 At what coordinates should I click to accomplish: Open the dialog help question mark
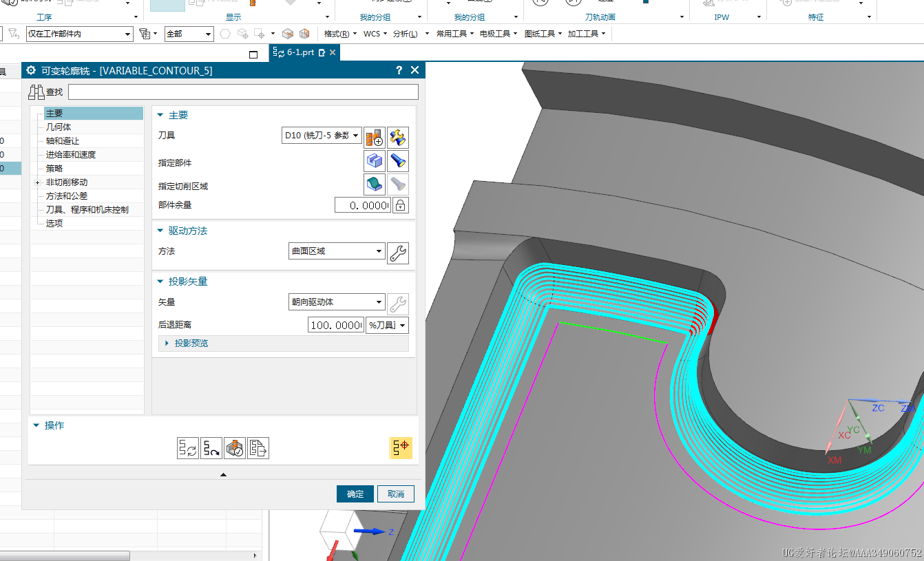[x=399, y=70]
